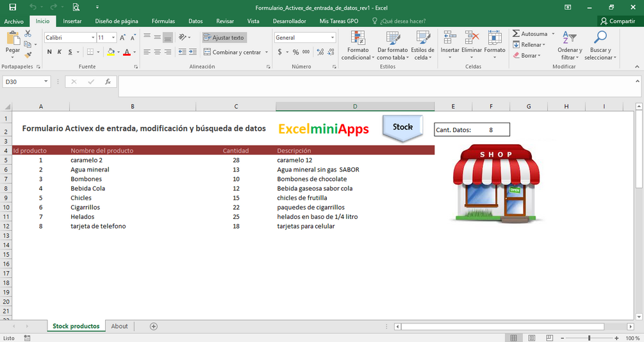
Task: Click the Undo arrow in the quick access toolbar
Action: [33, 7]
